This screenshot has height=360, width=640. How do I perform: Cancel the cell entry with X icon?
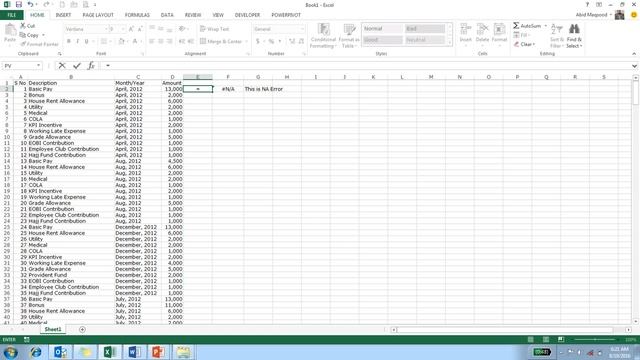tap(62, 65)
